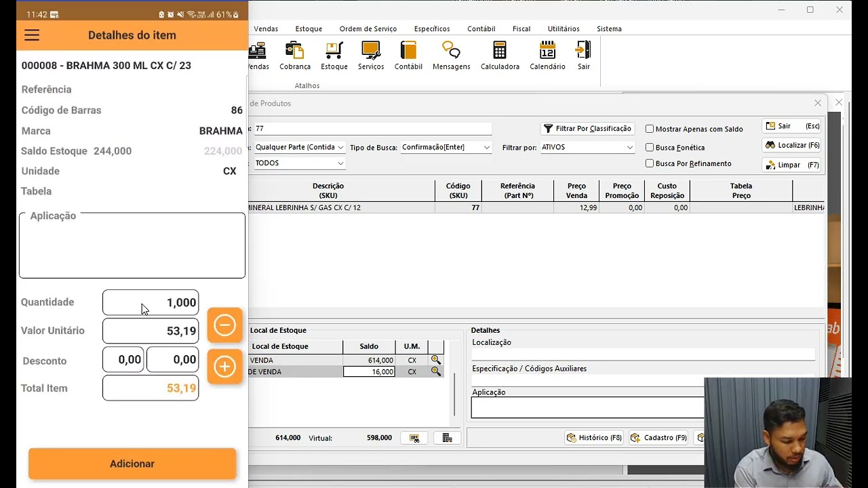Click the barcode icon next to Virtual balance

click(x=414, y=438)
